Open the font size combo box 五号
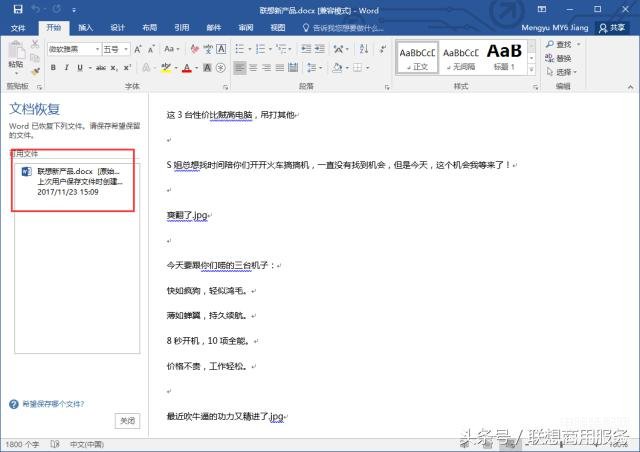Image resolution: width=640 pixels, height=452 pixels. coord(116,49)
